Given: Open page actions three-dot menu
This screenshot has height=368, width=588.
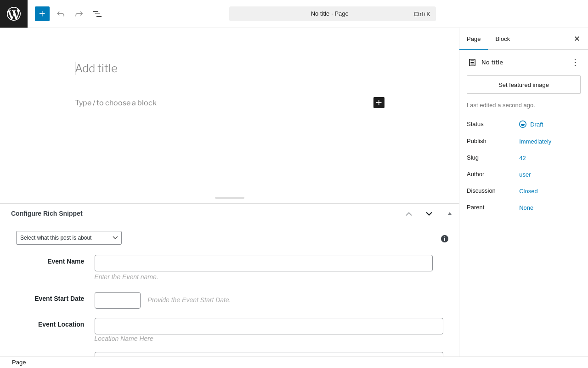Looking at the screenshot, I should pyautogui.click(x=575, y=63).
